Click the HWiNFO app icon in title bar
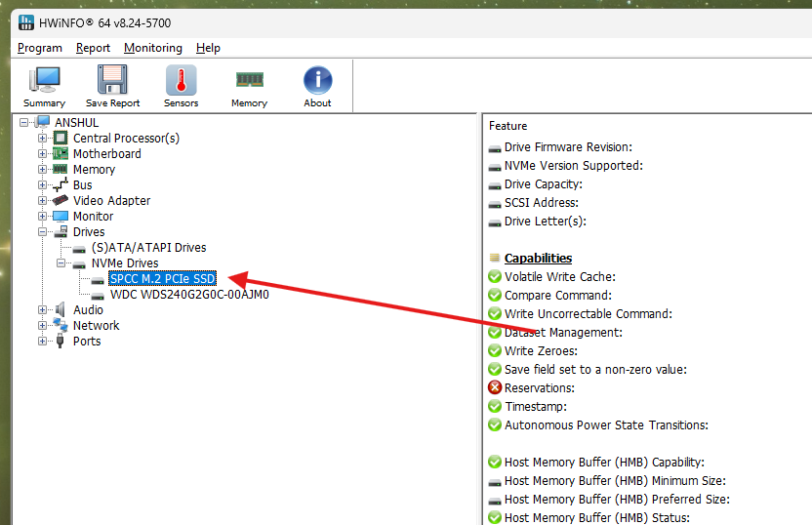Viewport: 812px width, 525px height. (x=26, y=22)
